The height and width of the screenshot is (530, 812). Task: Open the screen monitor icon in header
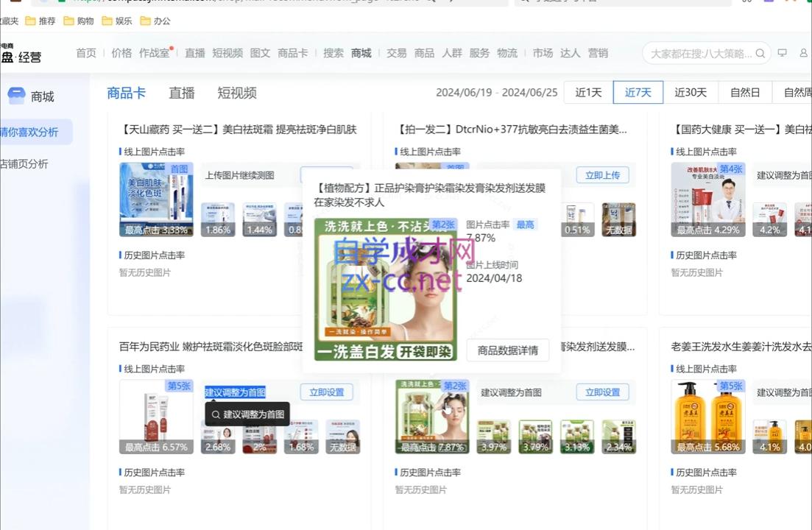coord(782,53)
